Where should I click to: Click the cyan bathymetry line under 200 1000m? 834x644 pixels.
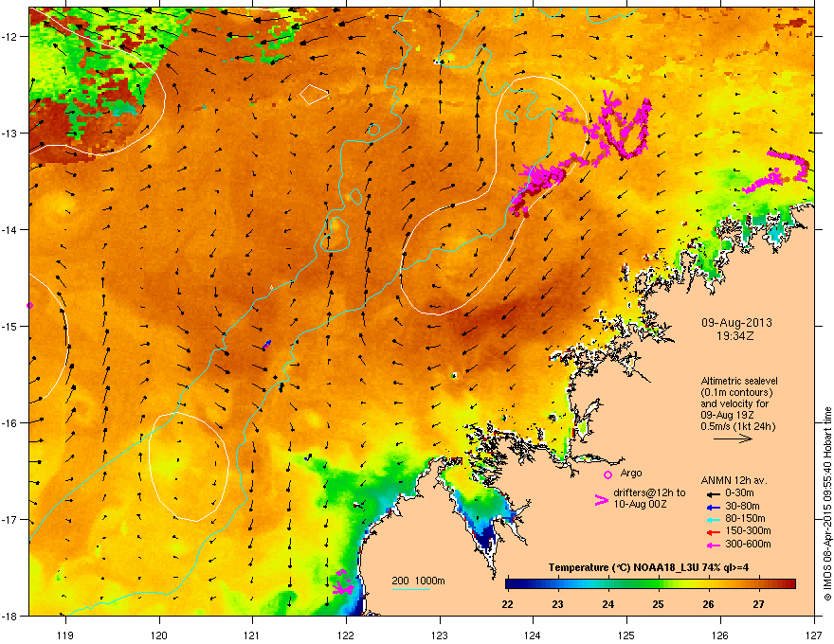coord(410,589)
